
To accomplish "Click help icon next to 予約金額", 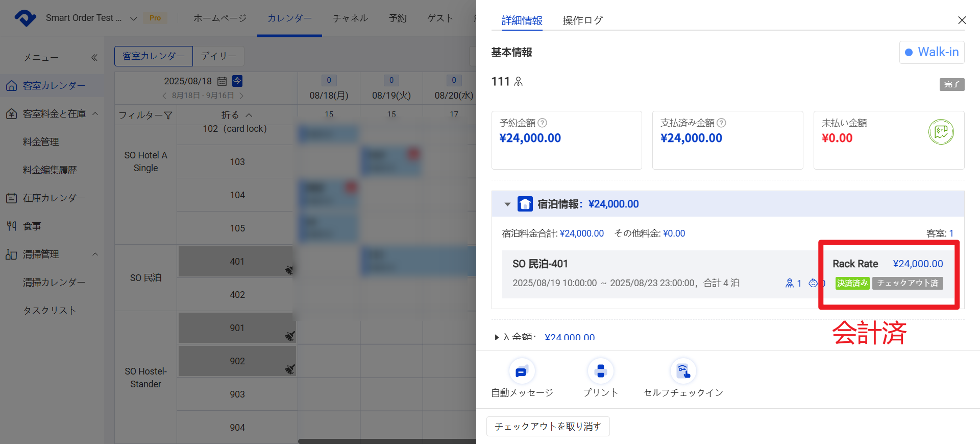I will [x=543, y=123].
